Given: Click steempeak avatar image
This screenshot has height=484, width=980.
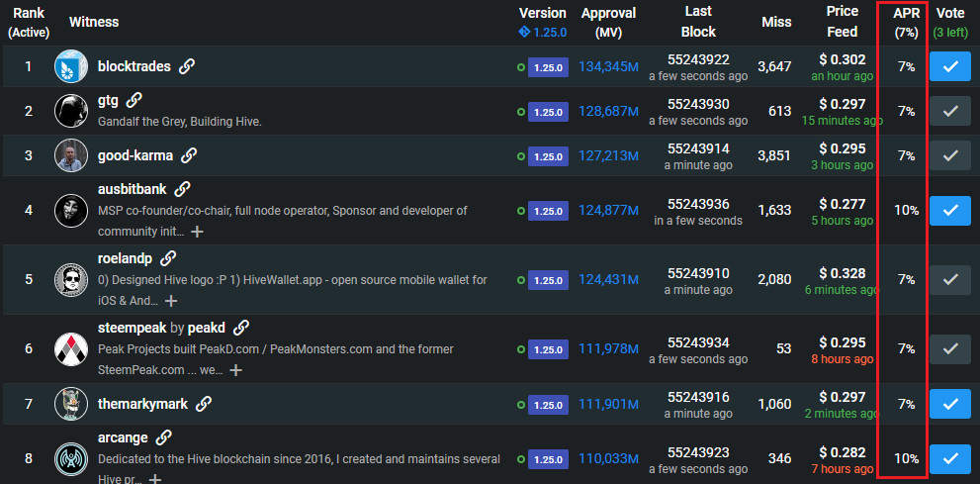Looking at the screenshot, I should (70, 349).
